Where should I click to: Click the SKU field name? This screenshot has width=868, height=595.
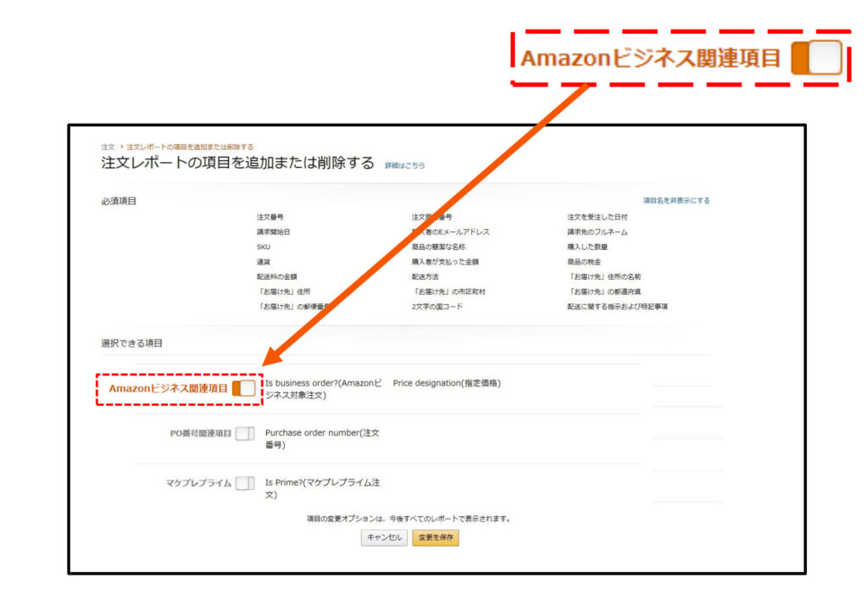tap(264, 247)
